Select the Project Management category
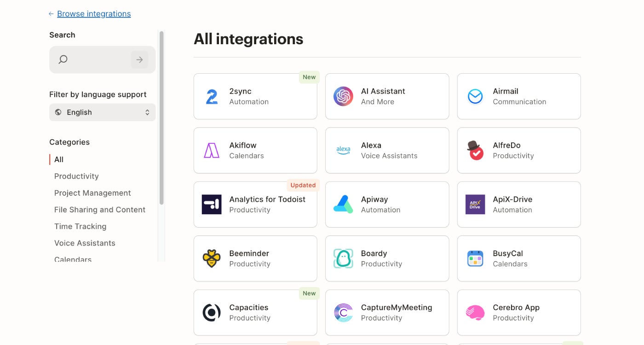 pos(92,193)
